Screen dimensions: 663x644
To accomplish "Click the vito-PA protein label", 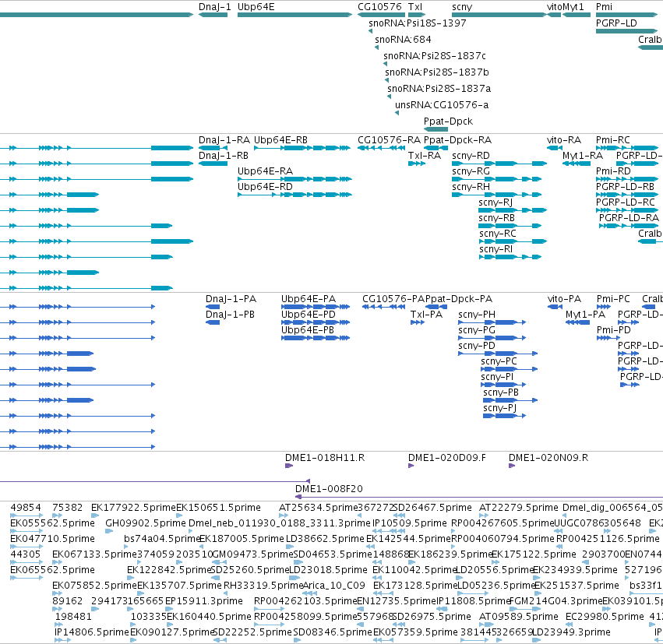I will pyautogui.click(x=564, y=299).
